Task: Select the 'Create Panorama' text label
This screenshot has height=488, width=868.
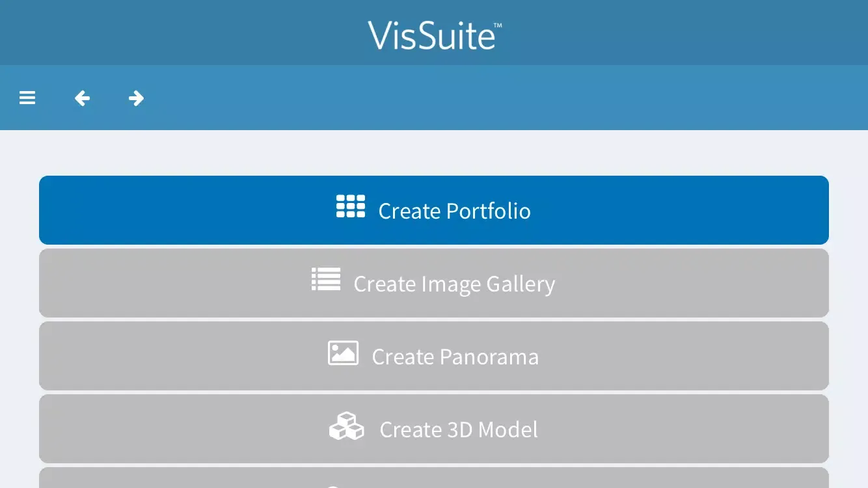Action: 455,357
